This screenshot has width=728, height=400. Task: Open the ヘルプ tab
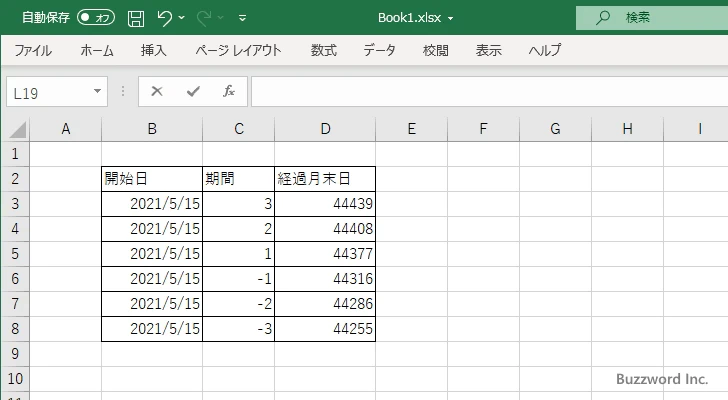coord(545,50)
